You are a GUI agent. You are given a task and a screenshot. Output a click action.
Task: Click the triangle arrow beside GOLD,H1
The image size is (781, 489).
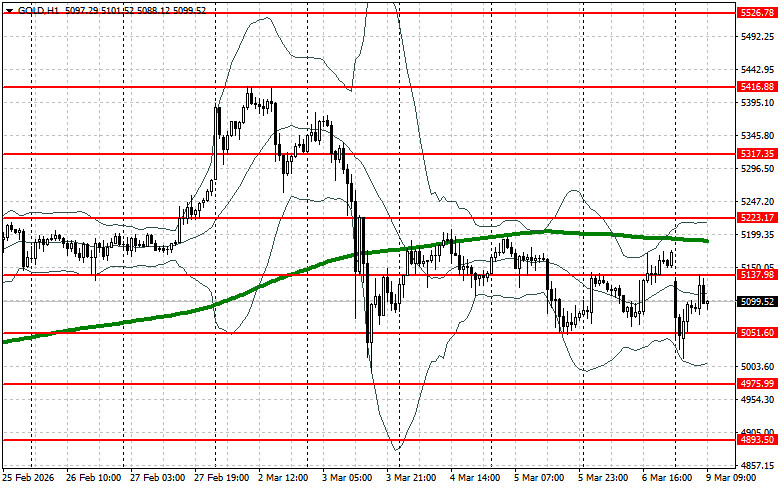[7, 7]
